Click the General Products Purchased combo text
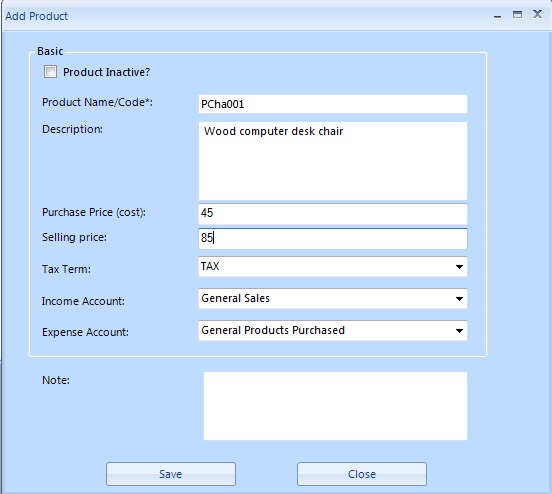 (x=273, y=330)
